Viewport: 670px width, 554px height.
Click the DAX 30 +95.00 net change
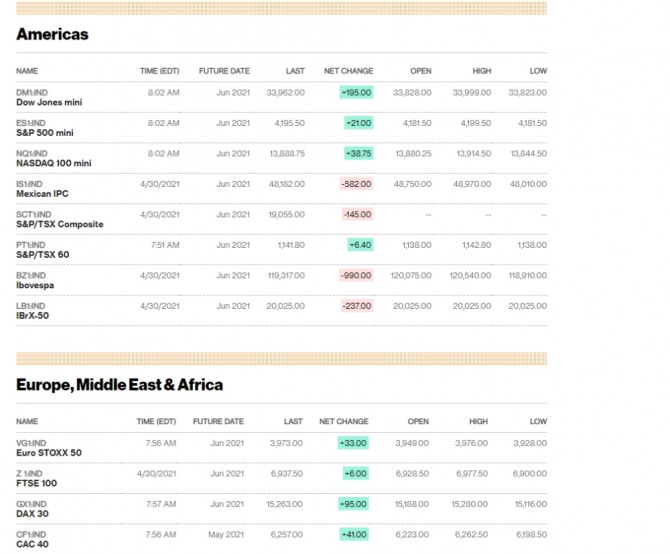[x=353, y=504]
